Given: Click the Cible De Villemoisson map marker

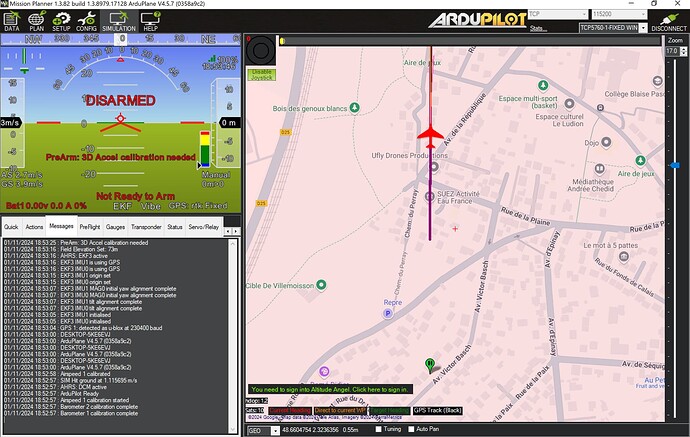Looking at the screenshot, I should (x=322, y=285).
